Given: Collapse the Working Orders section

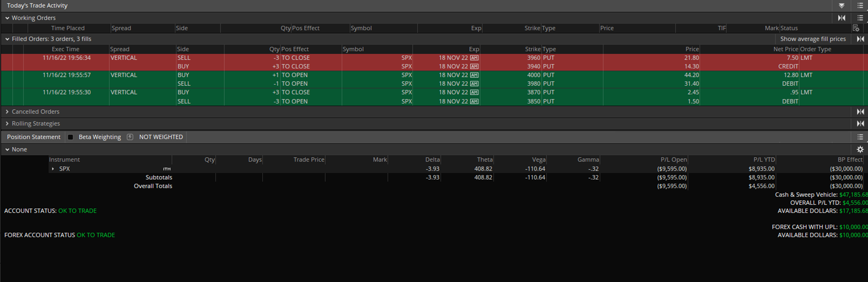Looking at the screenshot, I should click(x=7, y=18).
